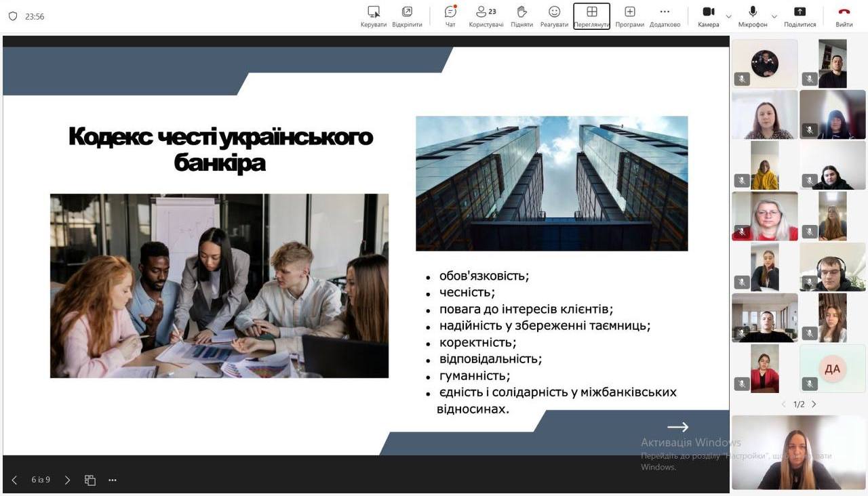
Task: Select the ДА participant avatar tile
Action: coord(832,369)
